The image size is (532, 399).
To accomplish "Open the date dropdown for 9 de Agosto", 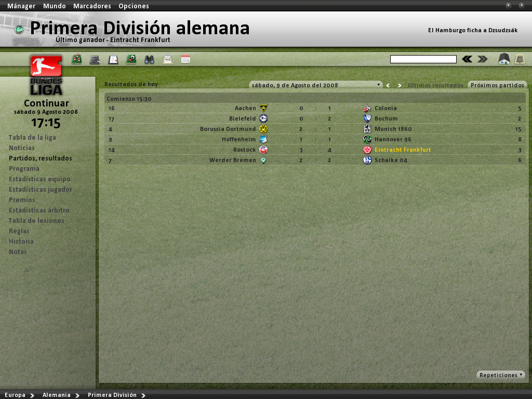I will (315, 85).
